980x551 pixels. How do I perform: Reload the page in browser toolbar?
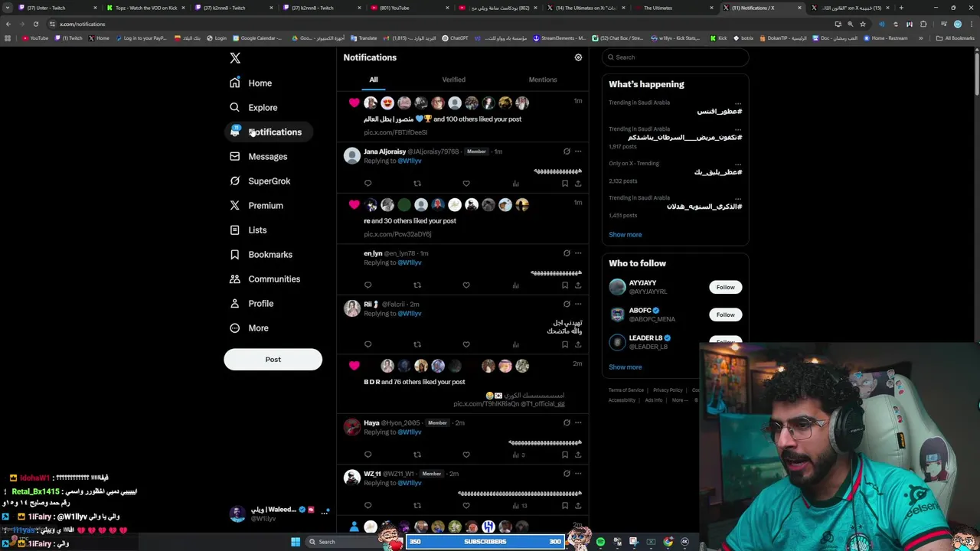[35, 24]
